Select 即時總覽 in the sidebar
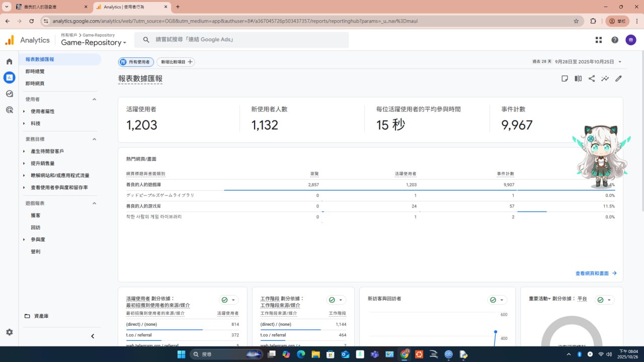Viewport: 644px width, 362px height. tap(35, 71)
